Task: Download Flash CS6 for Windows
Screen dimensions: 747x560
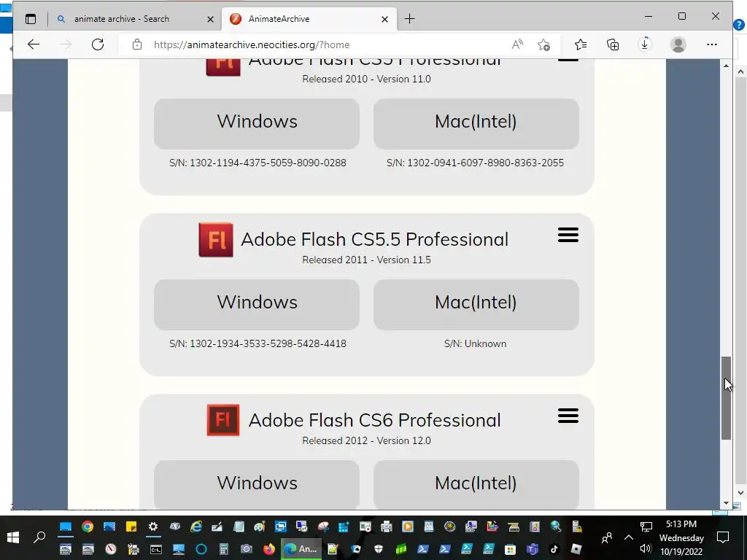Action: tap(257, 484)
